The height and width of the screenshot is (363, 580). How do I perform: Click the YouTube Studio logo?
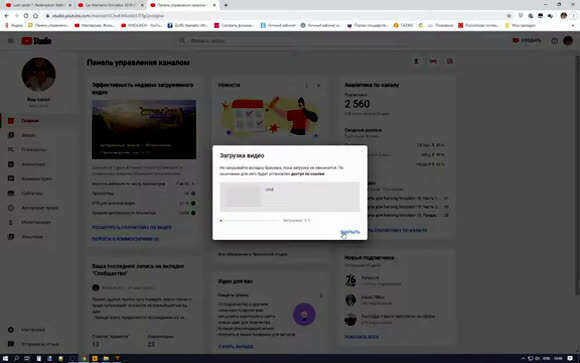click(36, 41)
